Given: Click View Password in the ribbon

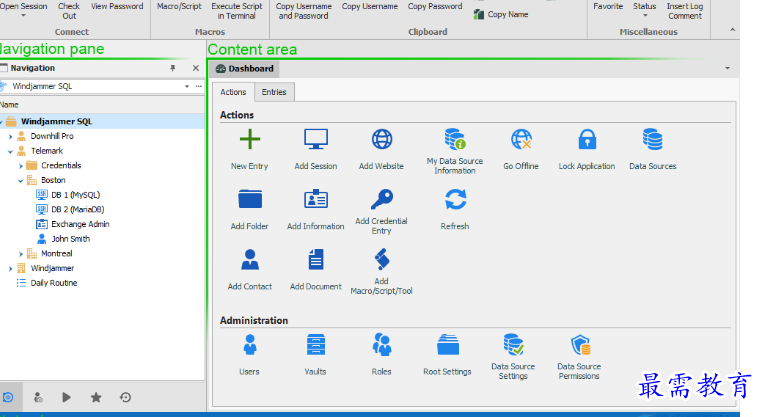Looking at the screenshot, I should (x=117, y=6).
